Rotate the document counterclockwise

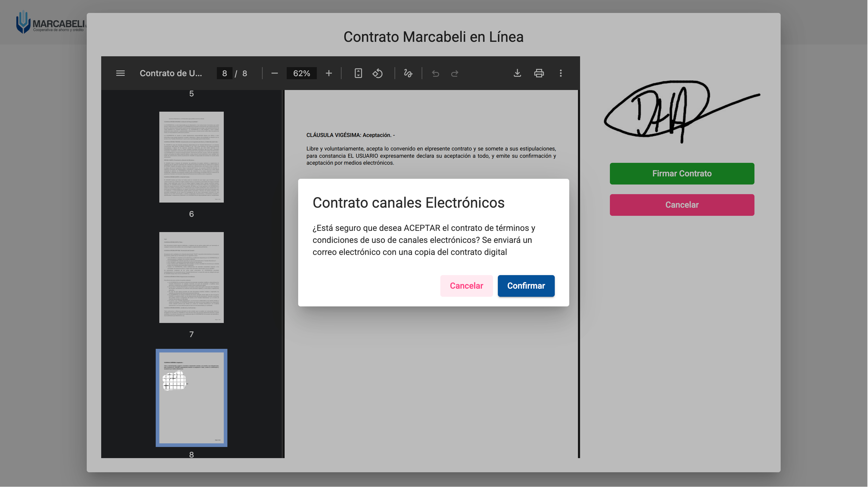coord(377,73)
